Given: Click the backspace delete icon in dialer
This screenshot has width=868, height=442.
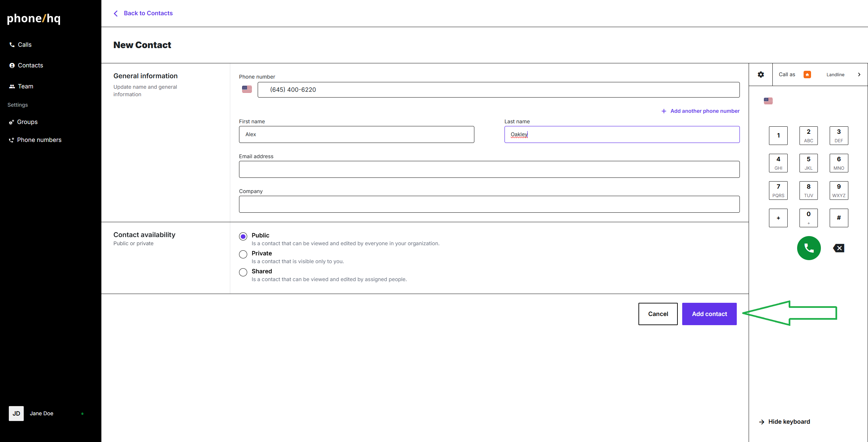Looking at the screenshot, I should 839,248.
